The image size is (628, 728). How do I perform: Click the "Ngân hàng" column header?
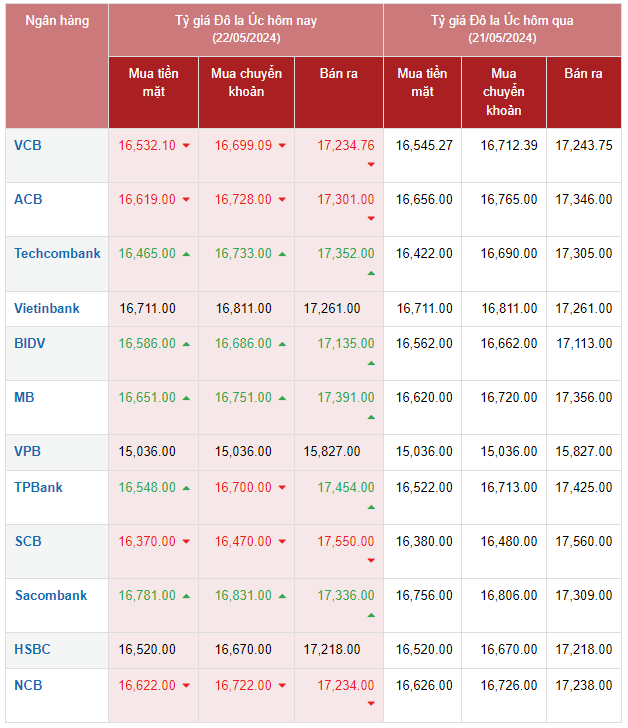tap(57, 20)
